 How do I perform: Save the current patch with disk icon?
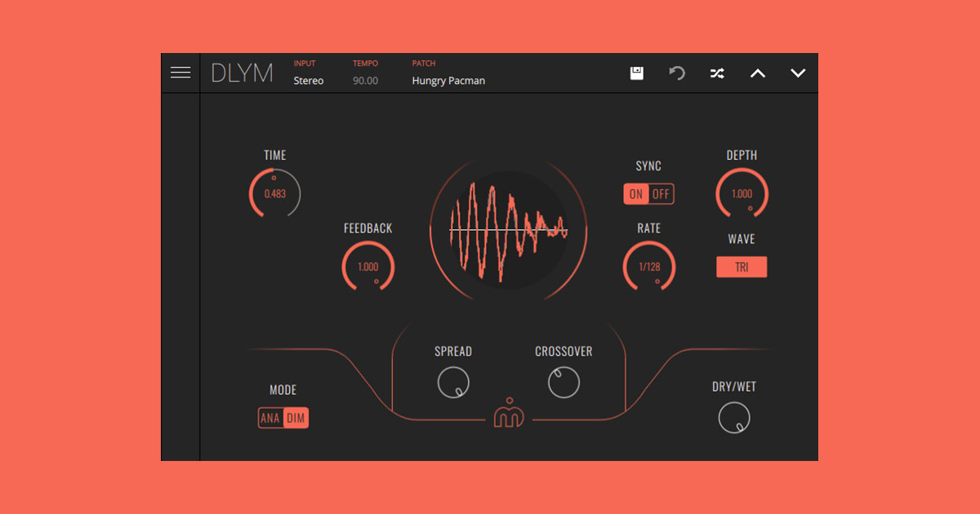coord(637,73)
